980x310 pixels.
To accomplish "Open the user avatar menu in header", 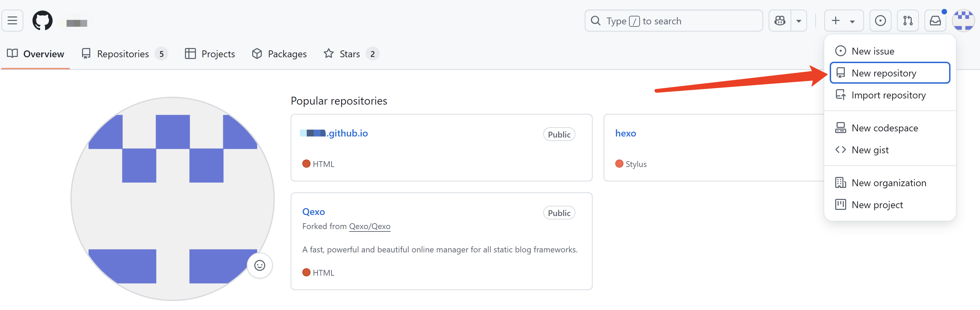I will point(963,21).
